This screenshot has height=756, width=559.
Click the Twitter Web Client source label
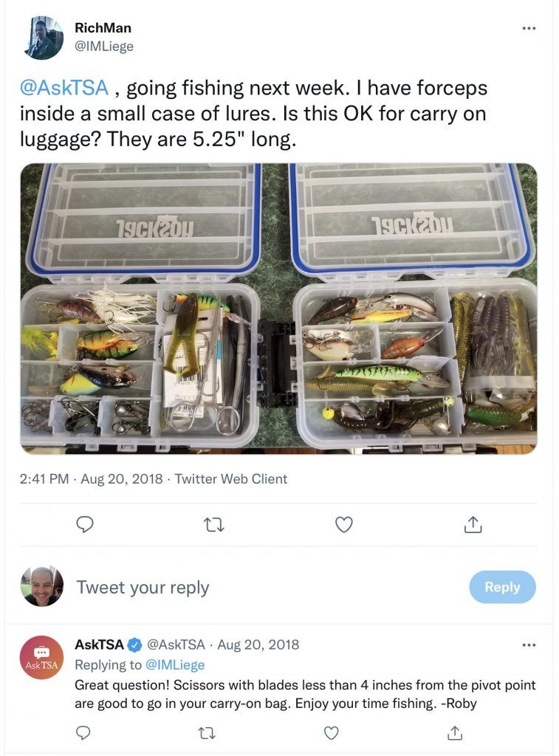[231, 478]
